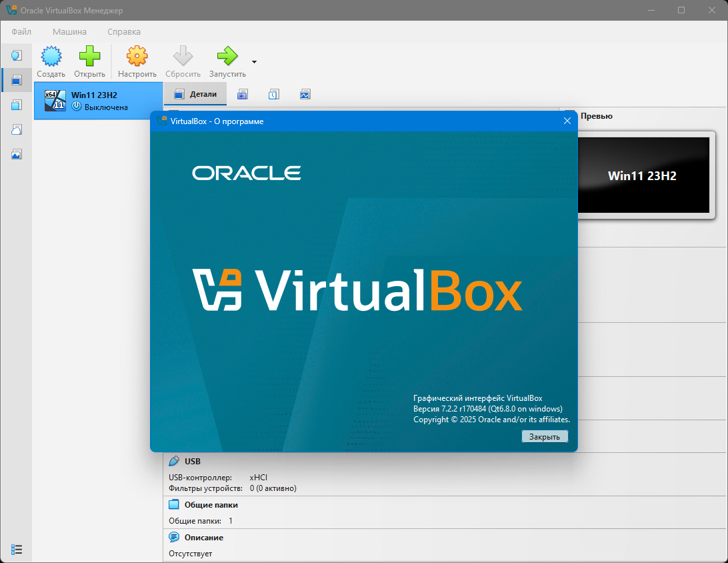The width and height of the screenshot is (728, 563).
Task: Open the USB section header link
Action: click(x=193, y=461)
